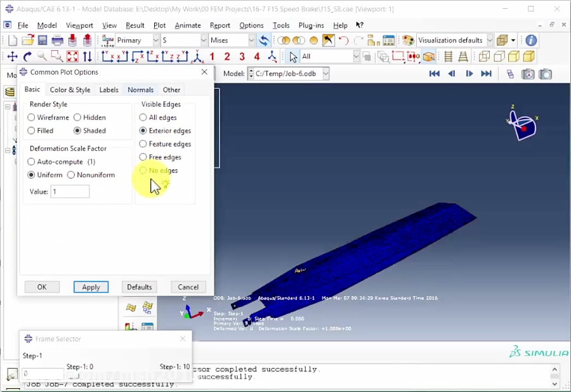Click the Defaults button
Screen dimensions: 571x392
click(x=139, y=287)
